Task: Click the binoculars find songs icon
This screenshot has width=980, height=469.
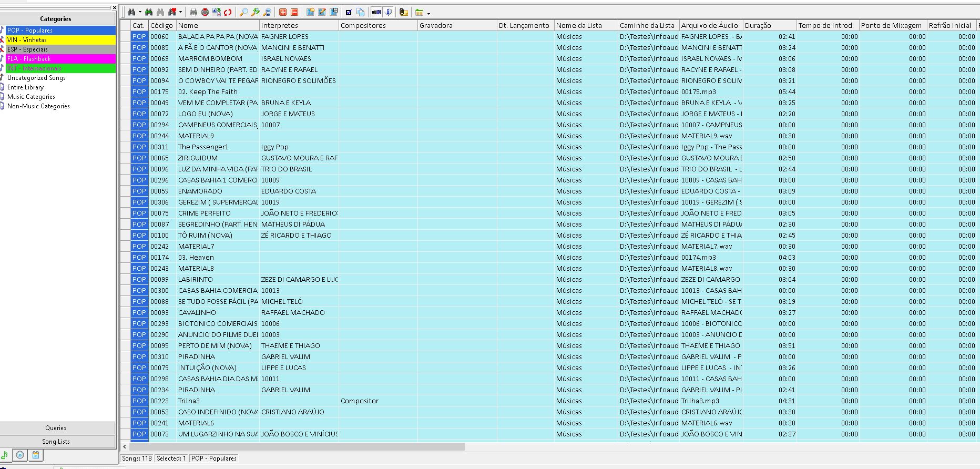Action: pyautogui.click(x=131, y=12)
